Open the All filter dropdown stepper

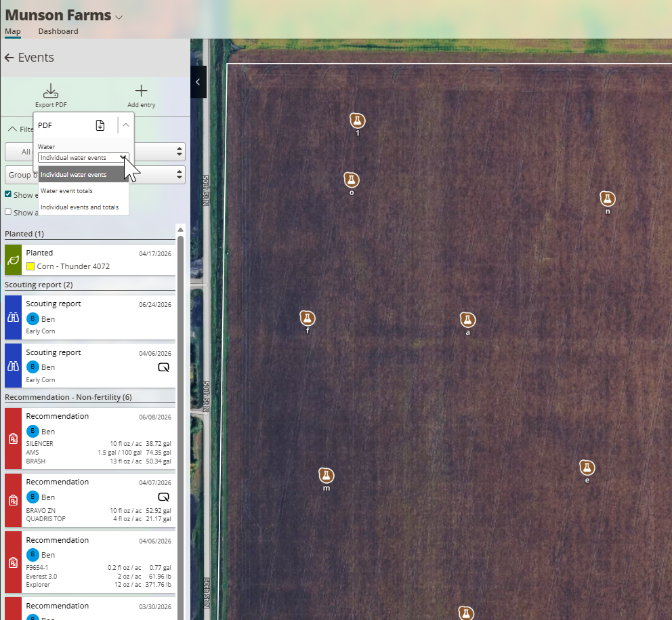point(179,151)
